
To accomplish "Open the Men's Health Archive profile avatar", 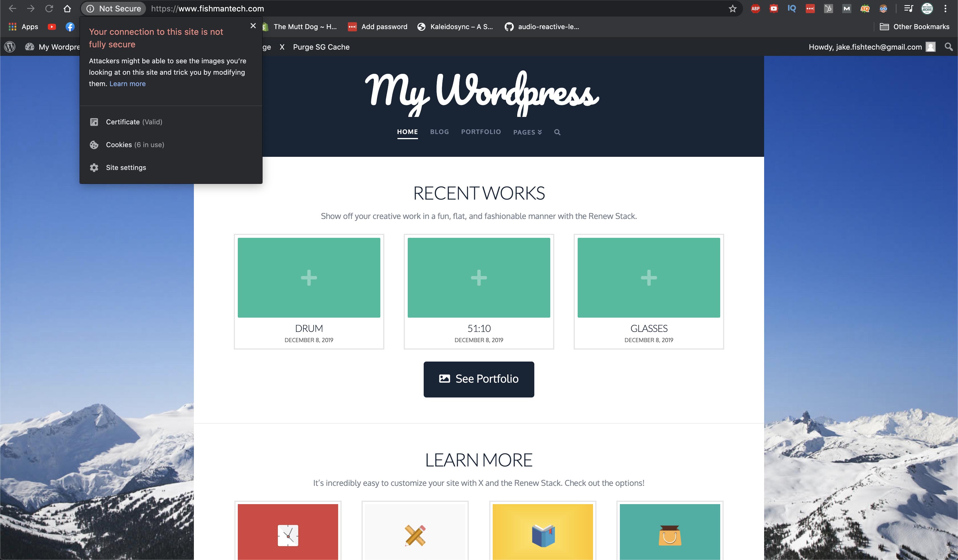I will (927, 8).
